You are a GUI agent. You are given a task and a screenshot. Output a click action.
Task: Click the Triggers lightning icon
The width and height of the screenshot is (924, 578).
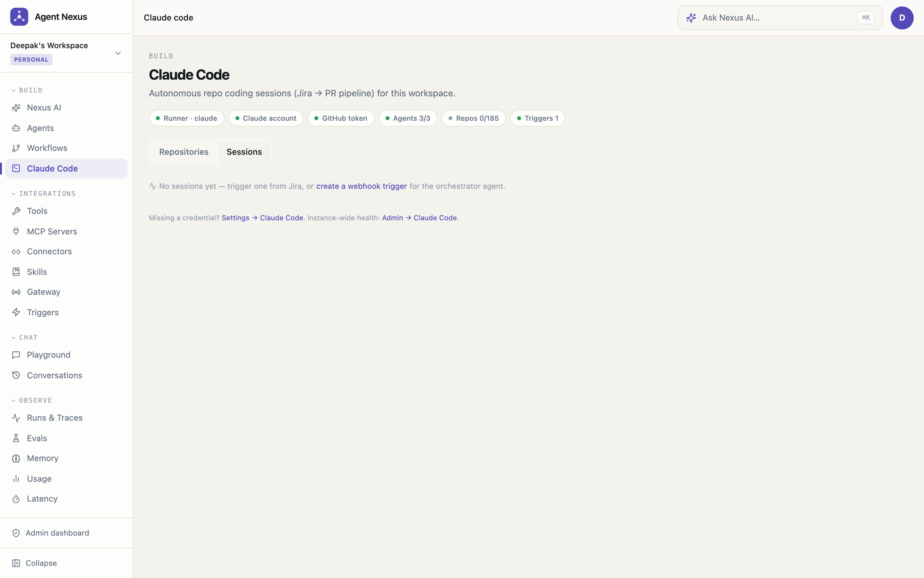click(x=16, y=312)
